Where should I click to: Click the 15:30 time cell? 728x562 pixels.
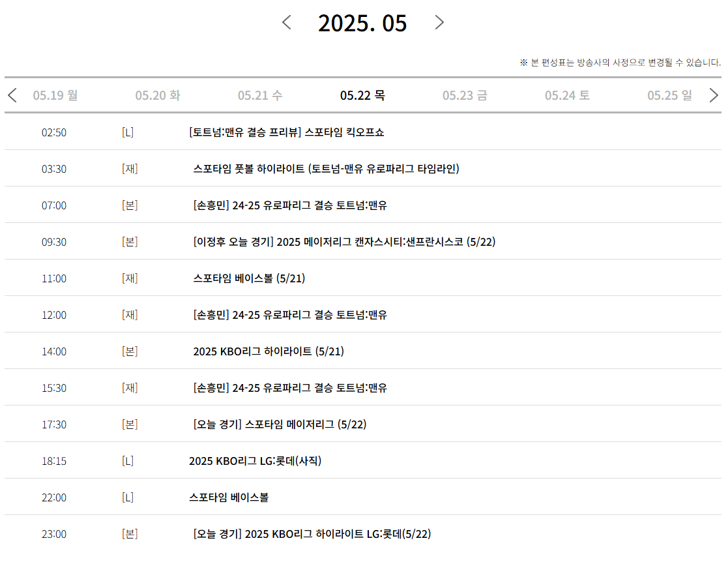pyautogui.click(x=54, y=388)
